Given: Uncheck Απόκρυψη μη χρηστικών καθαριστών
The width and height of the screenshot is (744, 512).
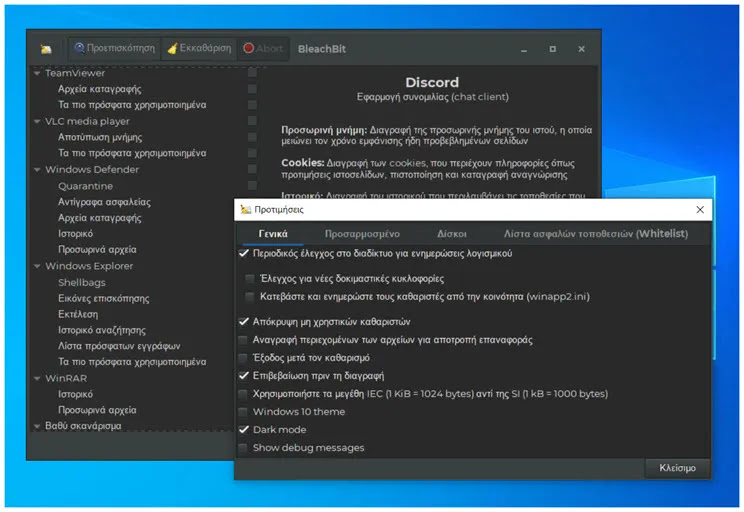Looking at the screenshot, I should 243,322.
